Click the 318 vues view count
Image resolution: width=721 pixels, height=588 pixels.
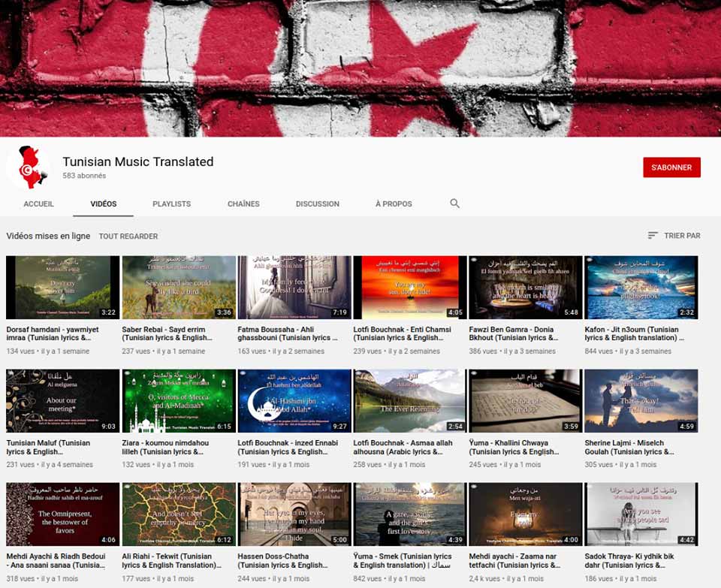point(20,578)
